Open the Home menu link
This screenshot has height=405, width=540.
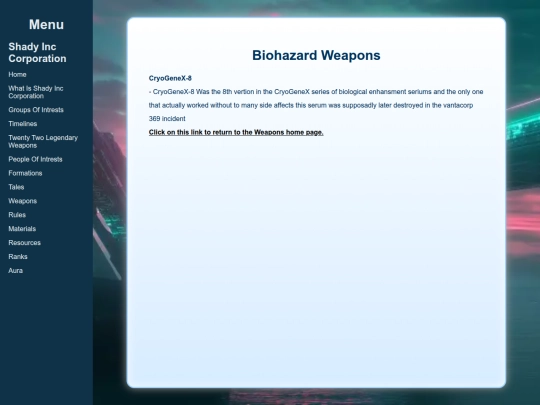click(17, 74)
